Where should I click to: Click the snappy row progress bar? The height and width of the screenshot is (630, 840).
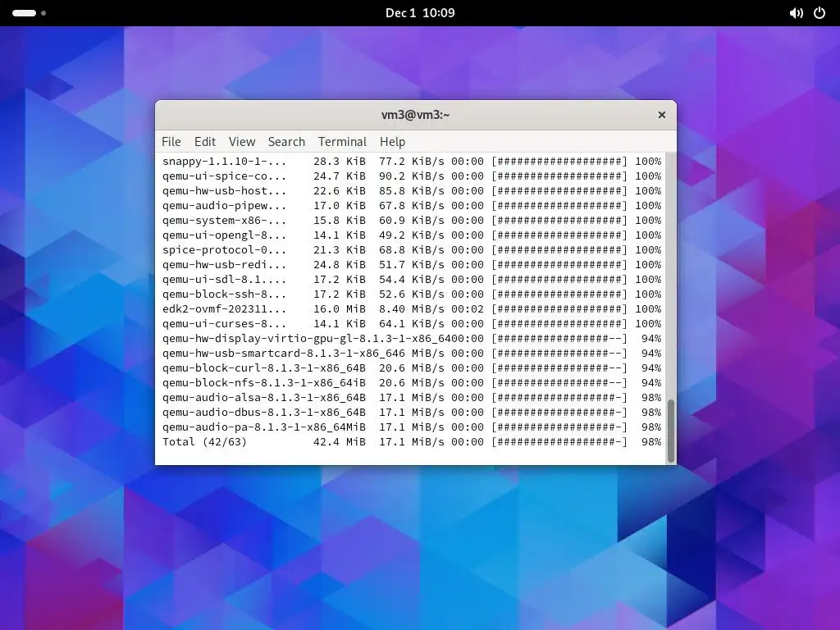pos(559,162)
